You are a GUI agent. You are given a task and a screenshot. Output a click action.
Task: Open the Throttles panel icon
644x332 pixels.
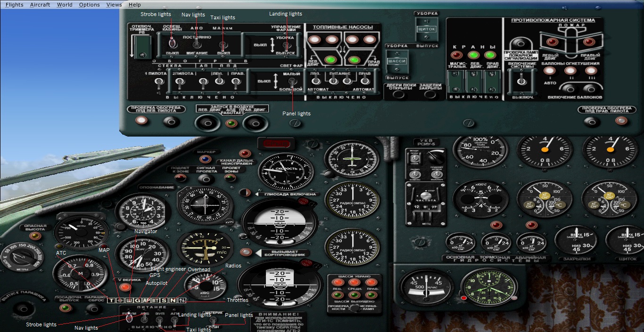182,300
